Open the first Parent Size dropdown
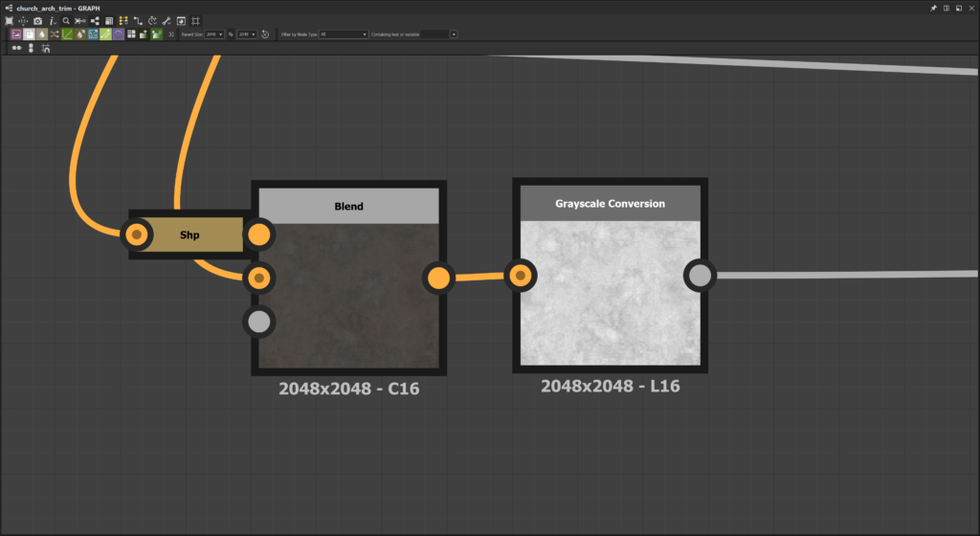Screen dimensions: 980x536 (x=214, y=34)
